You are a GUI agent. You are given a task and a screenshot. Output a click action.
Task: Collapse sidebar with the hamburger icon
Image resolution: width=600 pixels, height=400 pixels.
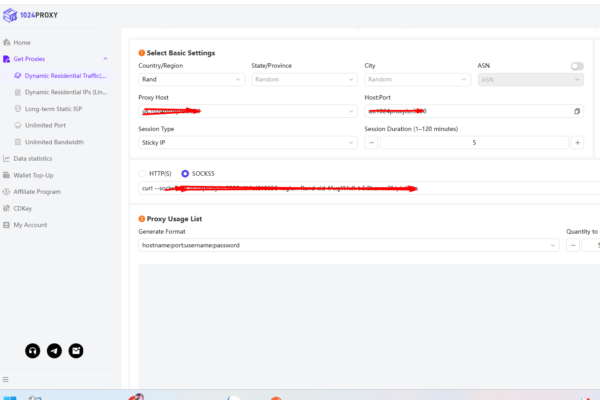pyautogui.click(x=6, y=379)
